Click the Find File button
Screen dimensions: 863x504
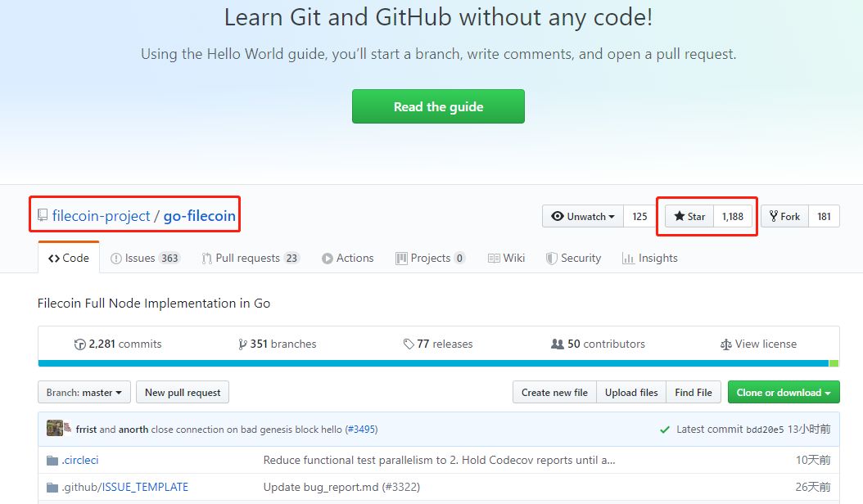(x=694, y=392)
